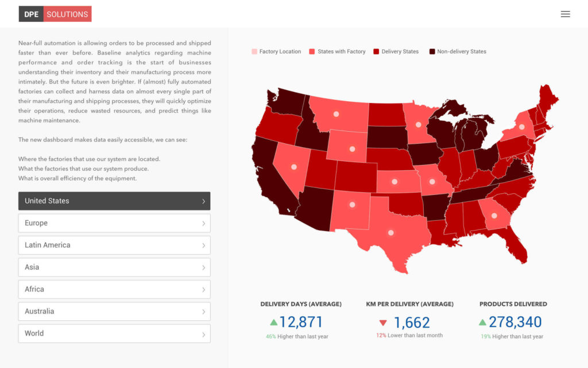Click the factory marker in Nevada
Viewport: 588px width, 368px height.
coord(294,167)
